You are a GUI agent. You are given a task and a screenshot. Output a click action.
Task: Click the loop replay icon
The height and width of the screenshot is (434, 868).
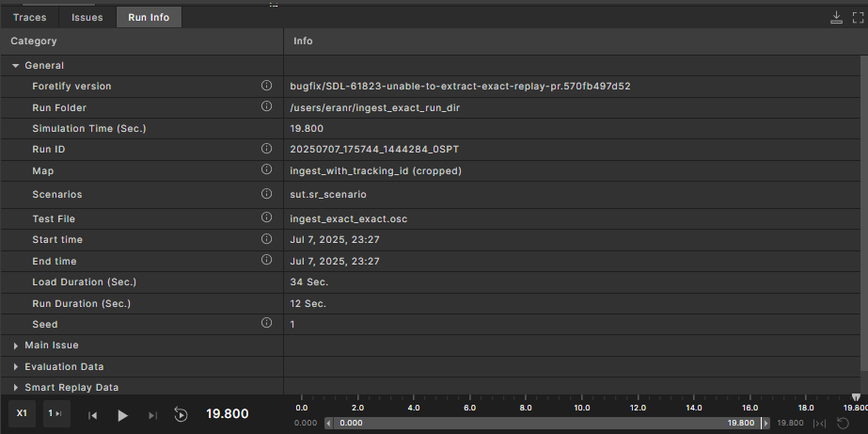181,415
